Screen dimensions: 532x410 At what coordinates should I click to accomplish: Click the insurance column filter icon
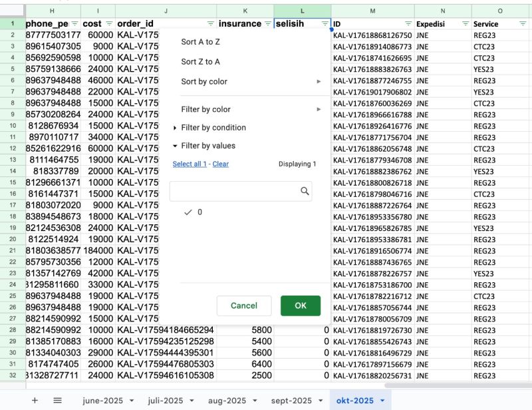coord(267,23)
